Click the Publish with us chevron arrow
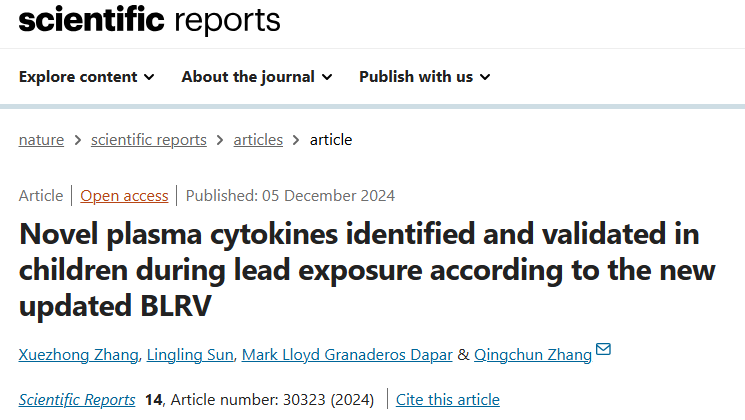Viewport: 745px width, 420px height. [485, 77]
